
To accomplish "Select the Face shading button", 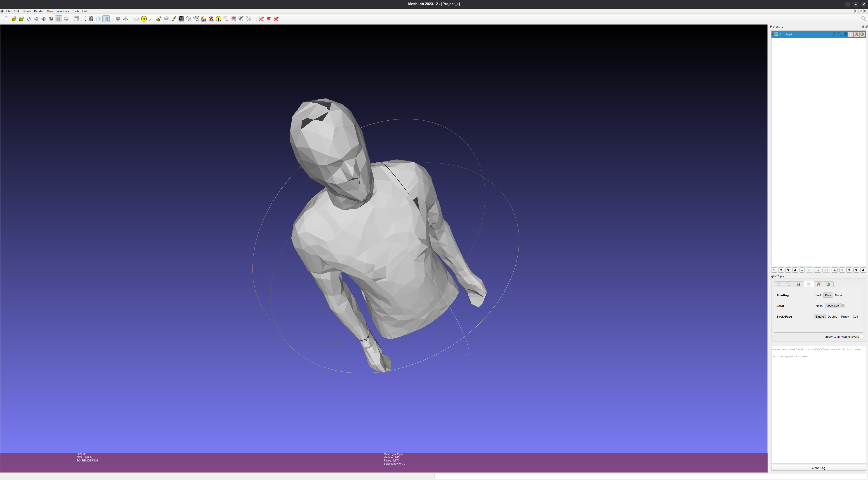I will coord(828,295).
